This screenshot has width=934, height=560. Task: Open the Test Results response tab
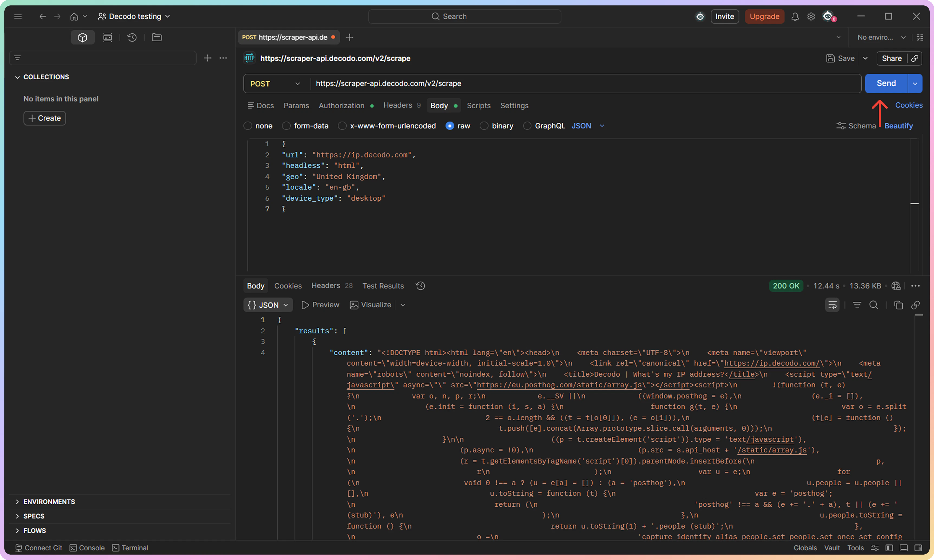click(x=383, y=286)
